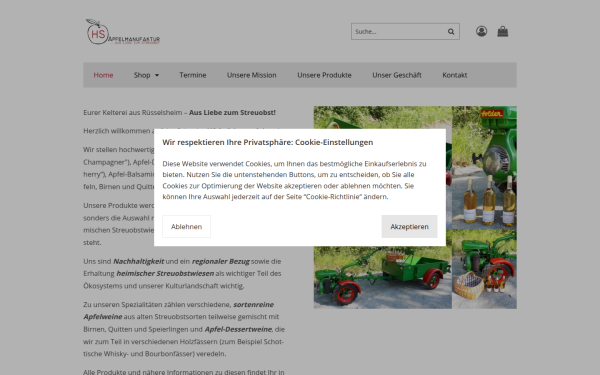Click the wine bottles photo
The image size is (600, 375).
click(x=484, y=168)
